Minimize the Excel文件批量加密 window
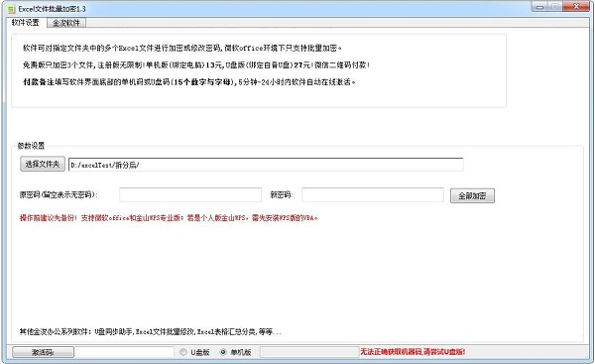The width and height of the screenshot is (595, 364). pyautogui.click(x=539, y=7)
